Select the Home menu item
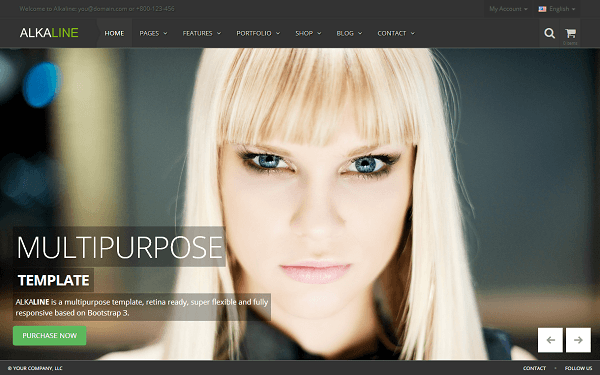Viewport: 600px width, 375px height. (x=114, y=33)
